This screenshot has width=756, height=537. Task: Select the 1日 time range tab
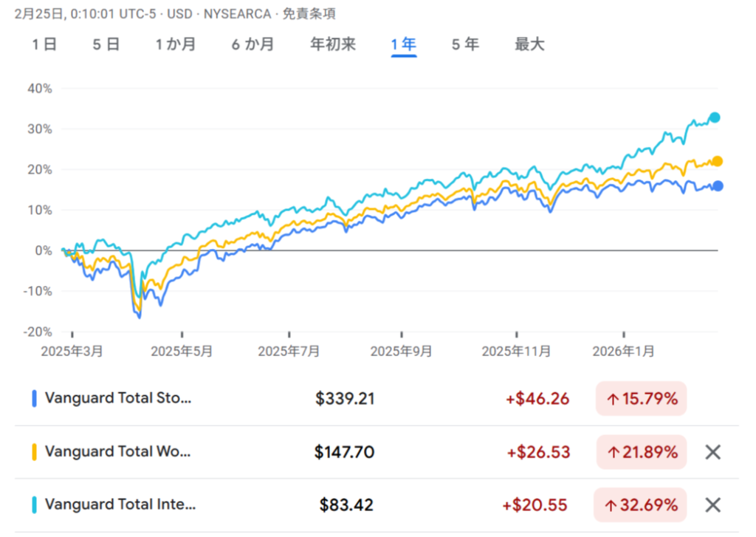[44, 44]
